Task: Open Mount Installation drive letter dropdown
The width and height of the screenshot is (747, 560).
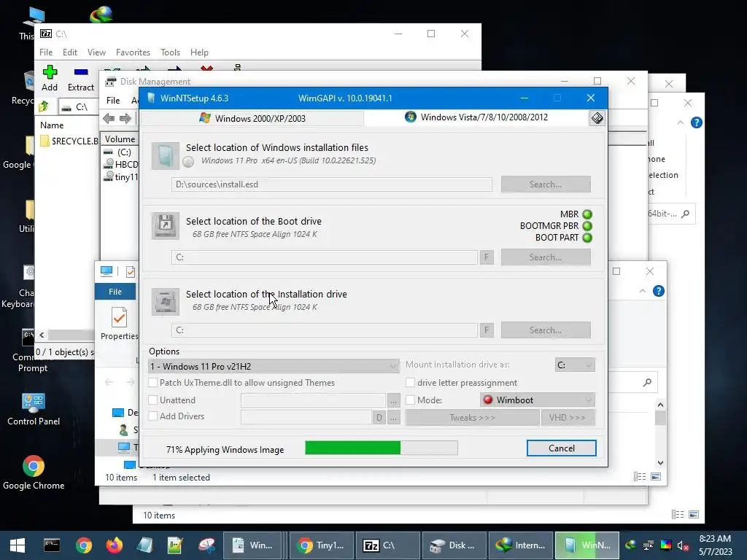Action: (575, 365)
